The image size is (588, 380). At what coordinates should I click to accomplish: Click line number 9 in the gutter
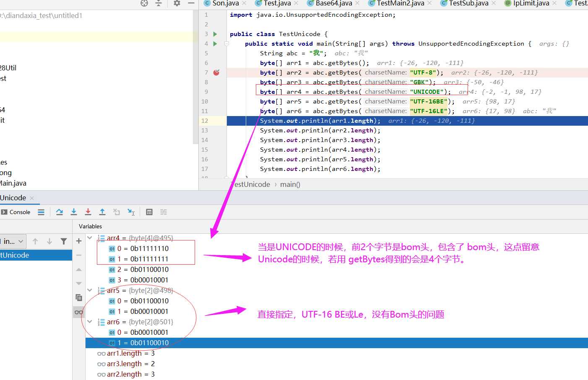206,92
